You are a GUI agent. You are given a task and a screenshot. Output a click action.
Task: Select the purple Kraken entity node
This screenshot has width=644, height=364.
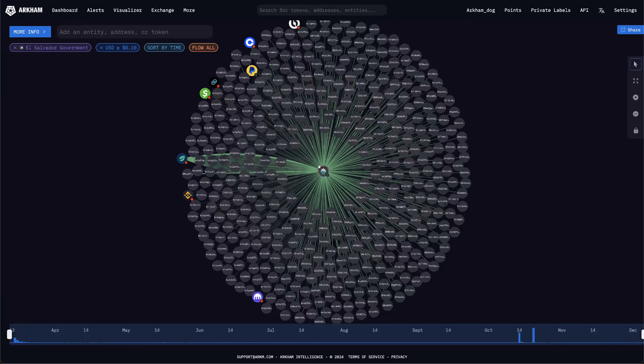tap(258, 297)
